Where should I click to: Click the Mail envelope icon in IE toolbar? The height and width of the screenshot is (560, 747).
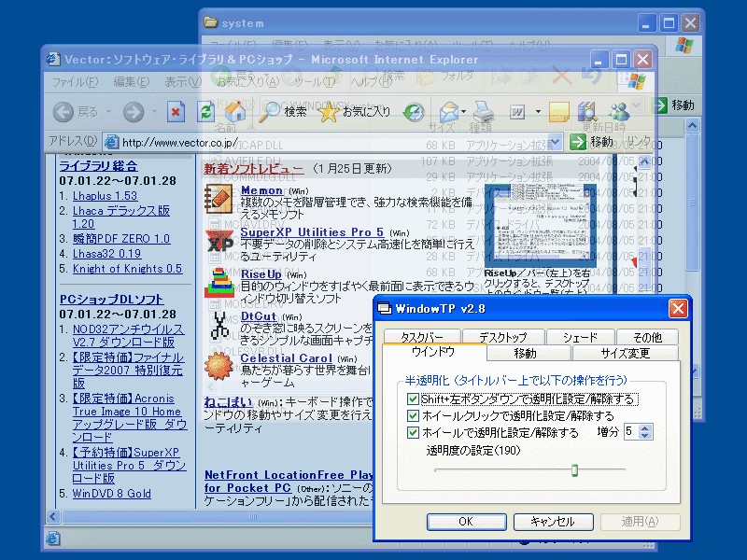449,112
